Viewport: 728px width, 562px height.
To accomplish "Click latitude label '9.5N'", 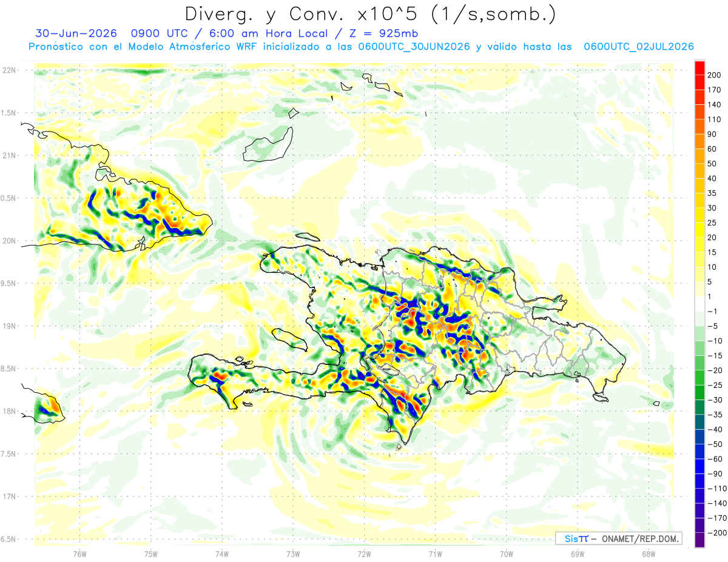I will [x=8, y=283].
